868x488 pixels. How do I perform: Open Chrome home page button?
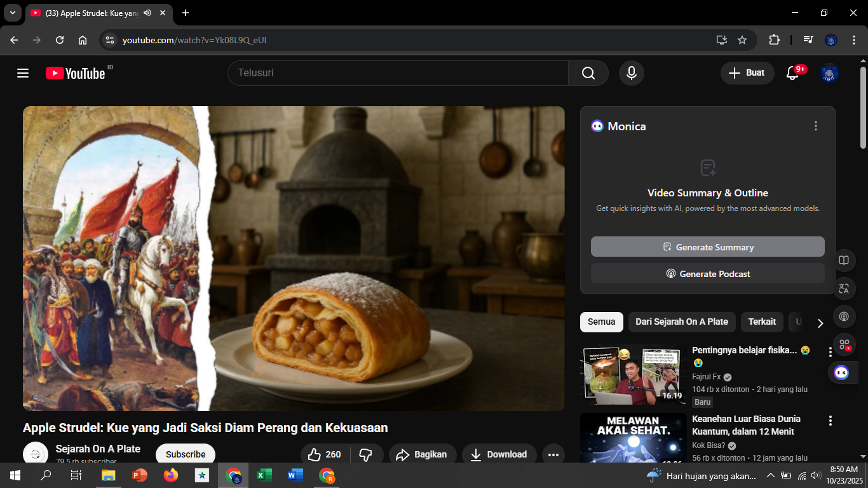point(83,40)
